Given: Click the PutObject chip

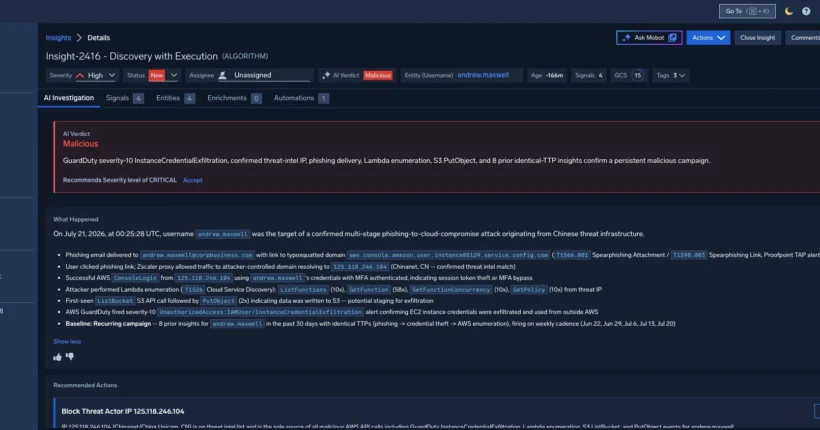Looking at the screenshot, I should point(219,301).
